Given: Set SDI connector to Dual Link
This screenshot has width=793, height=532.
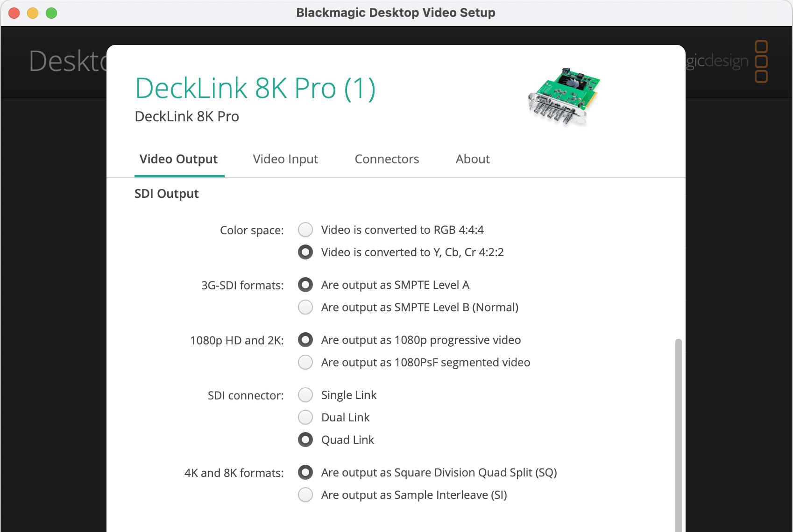Looking at the screenshot, I should click(x=305, y=417).
